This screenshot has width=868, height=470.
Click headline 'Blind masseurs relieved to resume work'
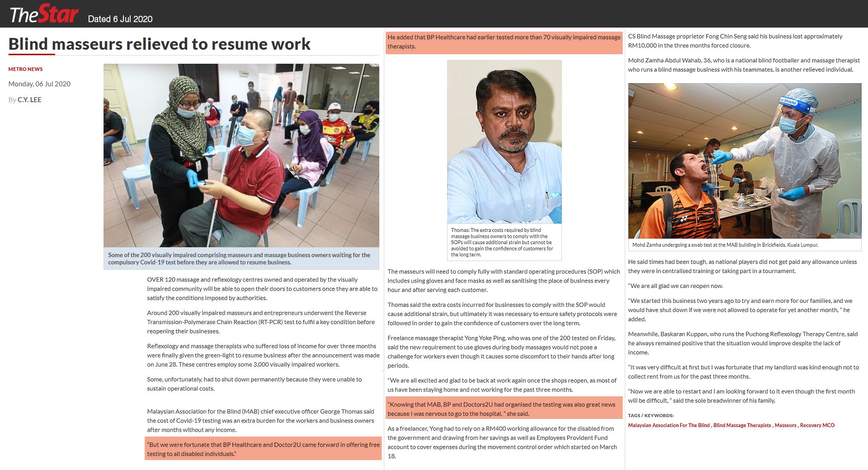pyautogui.click(x=160, y=44)
